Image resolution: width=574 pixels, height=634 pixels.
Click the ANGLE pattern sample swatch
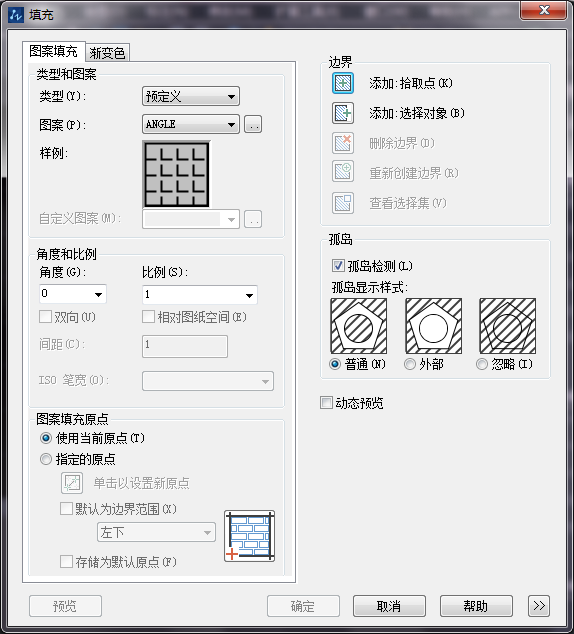(x=177, y=174)
